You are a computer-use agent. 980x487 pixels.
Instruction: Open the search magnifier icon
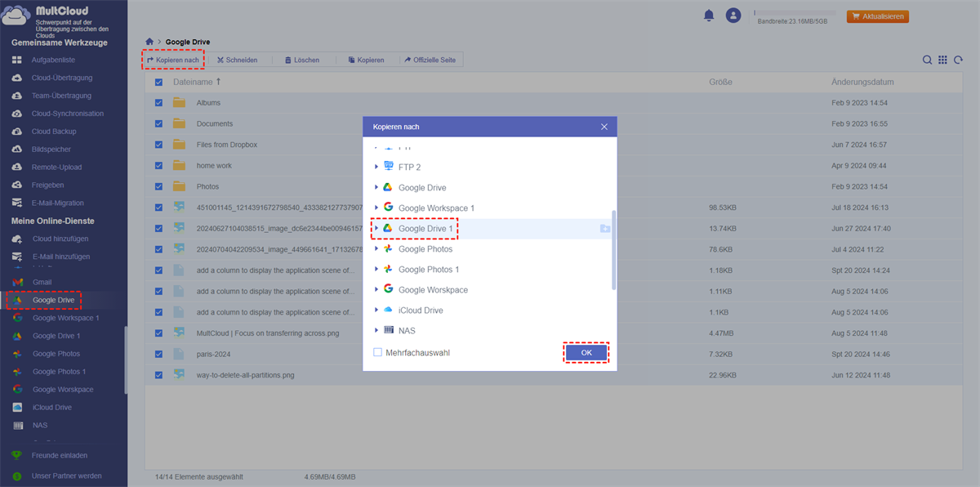(927, 60)
